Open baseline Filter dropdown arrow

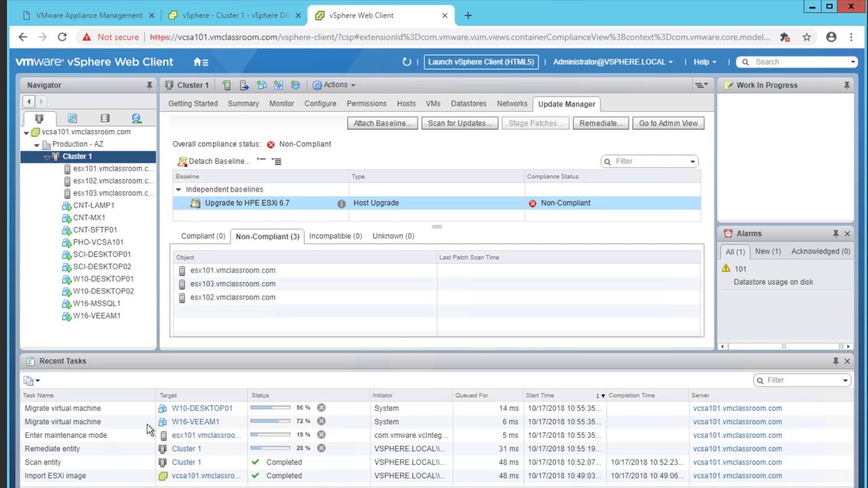click(x=692, y=162)
